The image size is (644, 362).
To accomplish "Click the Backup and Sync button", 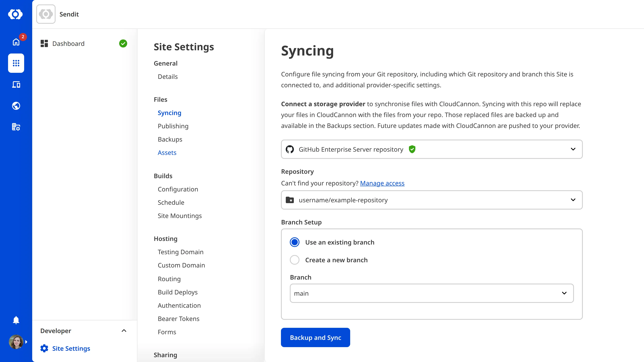I will (315, 337).
